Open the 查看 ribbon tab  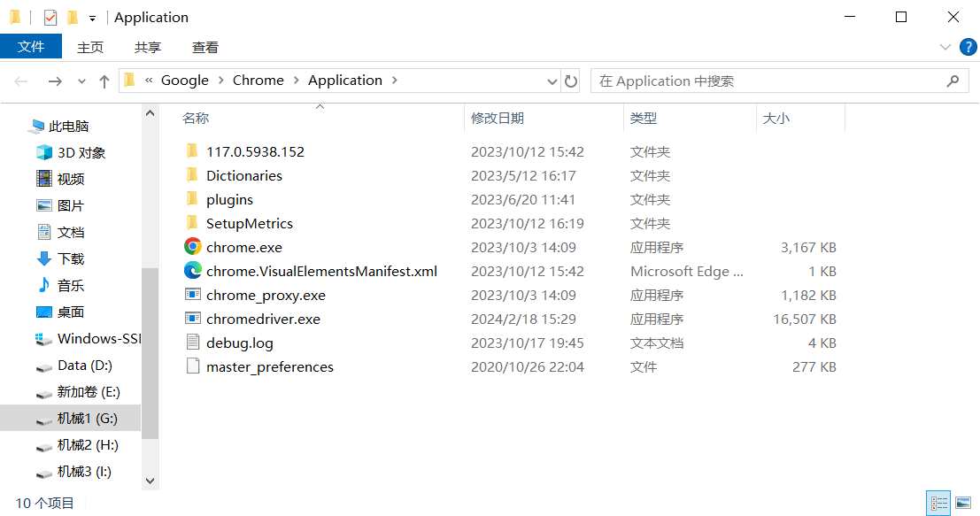pos(205,48)
